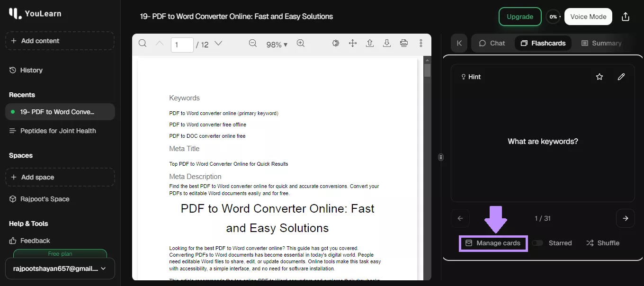Open the Summary tab
This screenshot has height=286, width=644.
[x=601, y=43]
